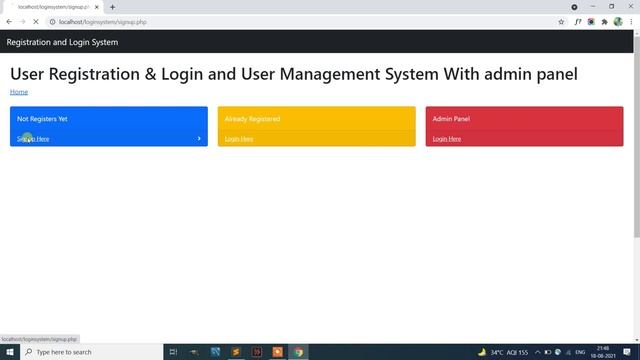Viewport: 640px width, 360px height.
Task: Open the dark red-outlined app on the taskbar
Action: pyautogui.click(x=257, y=352)
